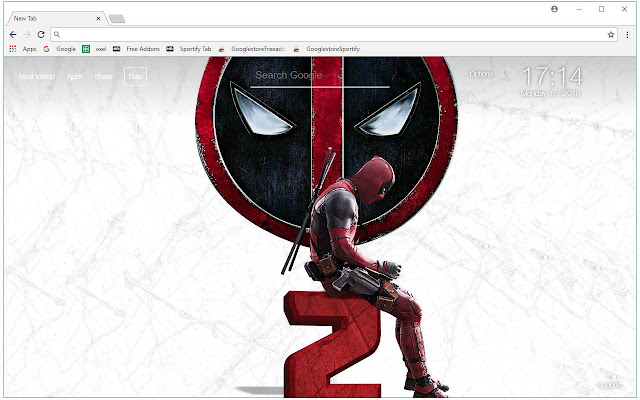This screenshot has height=400, width=640.
Task: Click the GooglestoreFreeadd favicon
Action: [x=222, y=49]
